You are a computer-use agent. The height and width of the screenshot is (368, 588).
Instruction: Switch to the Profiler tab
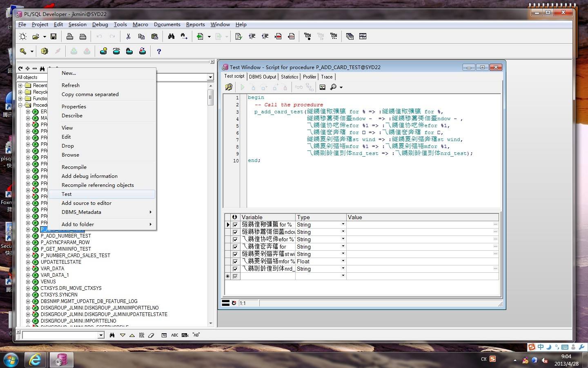[310, 77]
